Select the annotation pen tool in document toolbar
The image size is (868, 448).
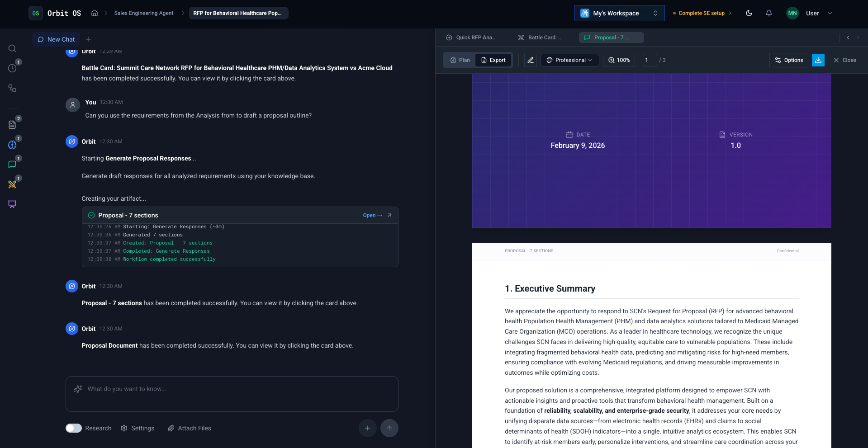point(530,60)
